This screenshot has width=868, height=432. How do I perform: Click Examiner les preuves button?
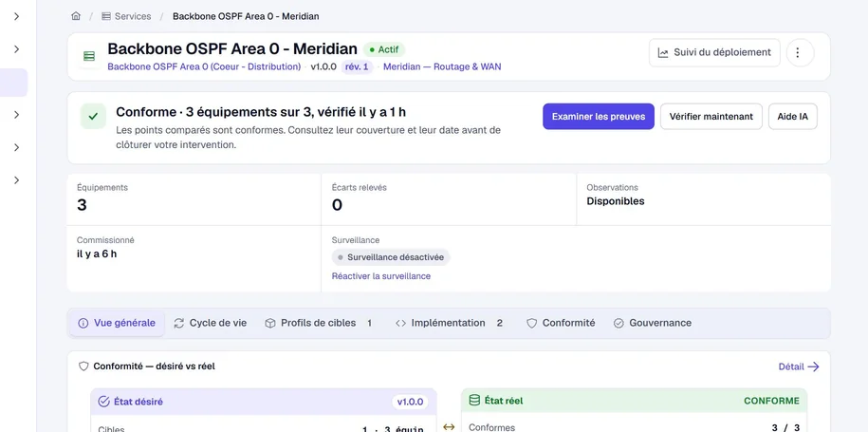point(599,116)
